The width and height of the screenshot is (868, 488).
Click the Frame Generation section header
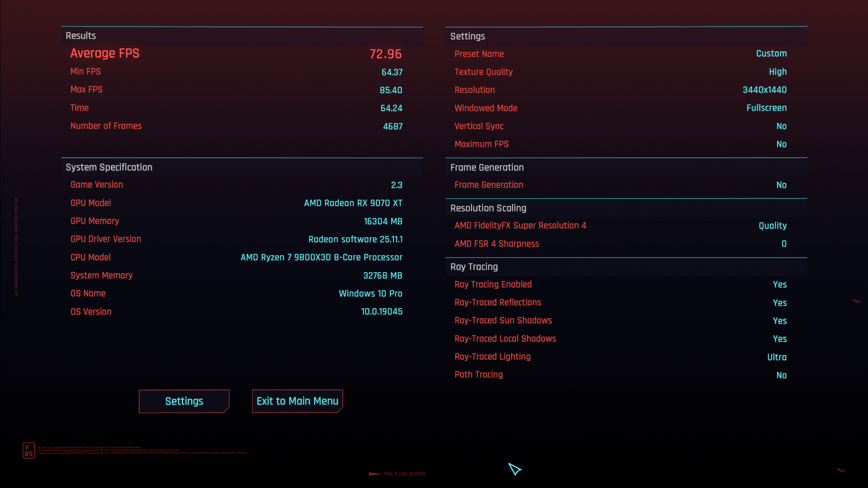(487, 167)
